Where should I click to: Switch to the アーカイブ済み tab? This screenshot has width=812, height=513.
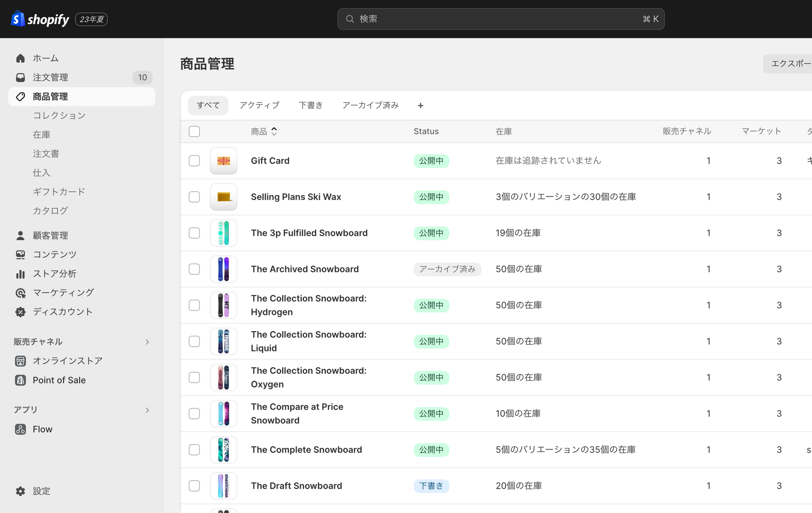[371, 106]
